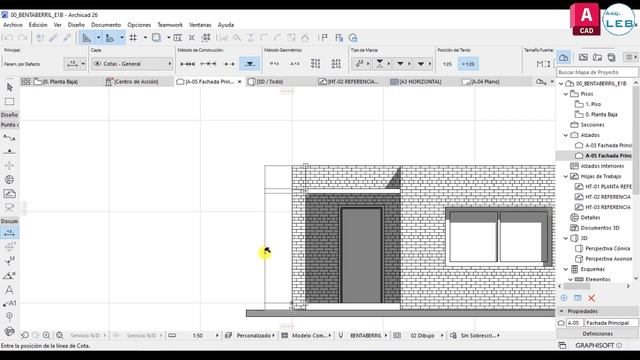Select Perspectiva Cónica in navigator
640x360 pixels.
coord(607,249)
